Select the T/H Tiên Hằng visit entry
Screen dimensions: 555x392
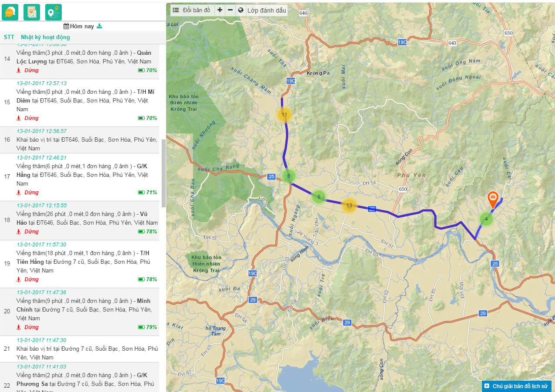[x=80, y=264]
